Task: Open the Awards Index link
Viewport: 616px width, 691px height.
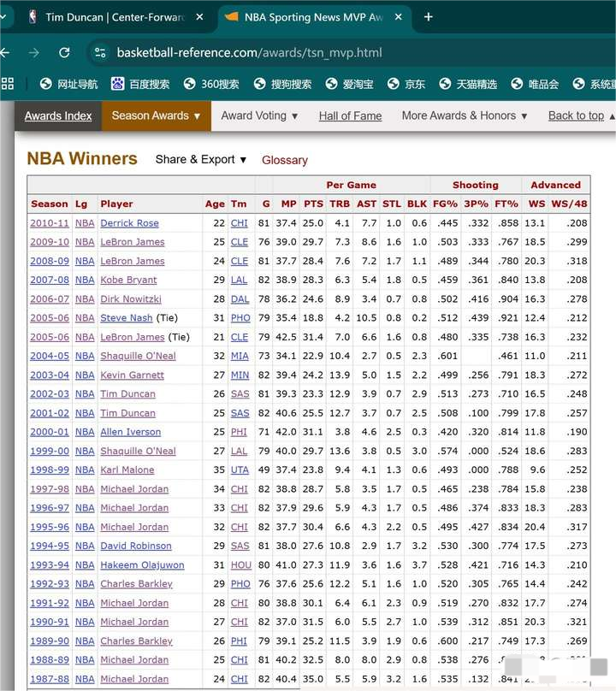Action: coord(58,116)
